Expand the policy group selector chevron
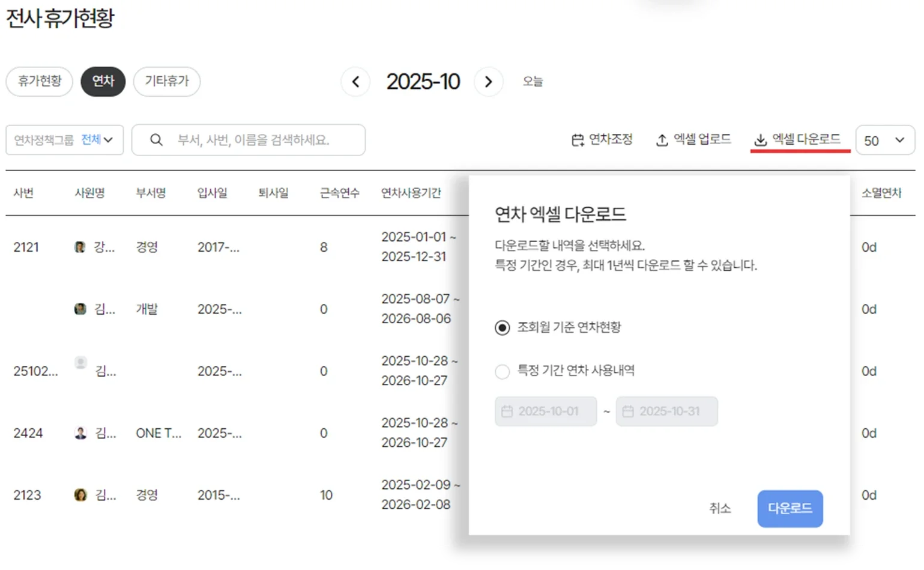The width and height of the screenshot is (924, 570). (108, 140)
